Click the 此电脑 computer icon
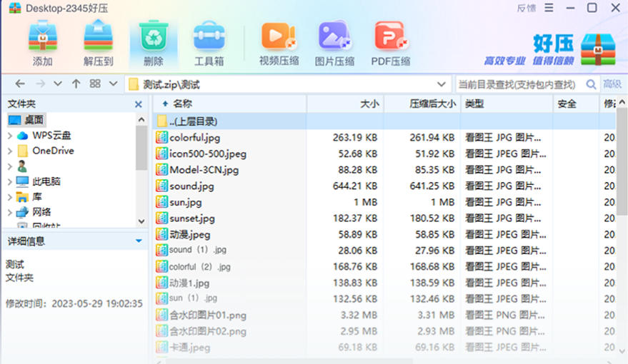Screen dimensions: 628x364 (x=22, y=181)
